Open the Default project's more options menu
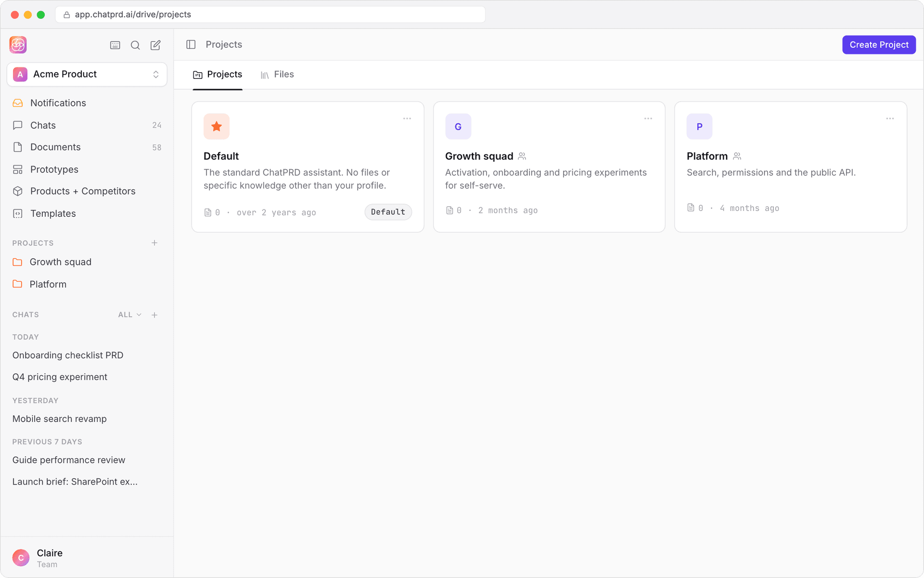 click(x=407, y=118)
